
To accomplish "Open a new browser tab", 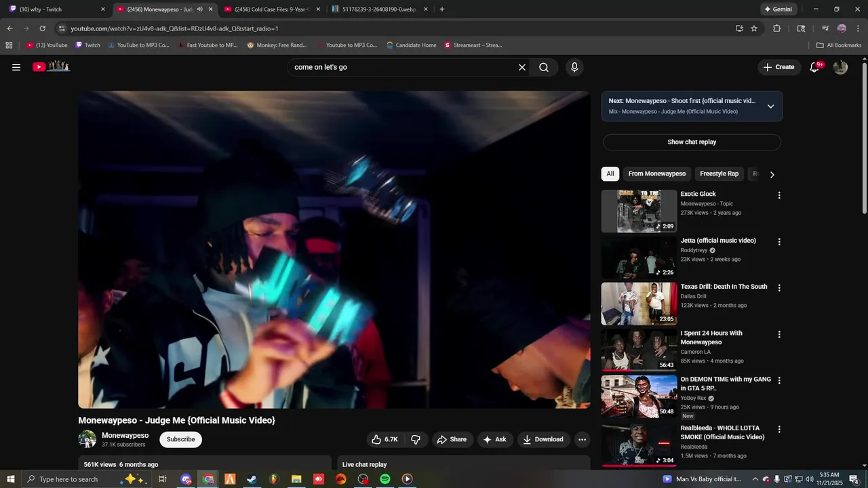I will (x=442, y=9).
